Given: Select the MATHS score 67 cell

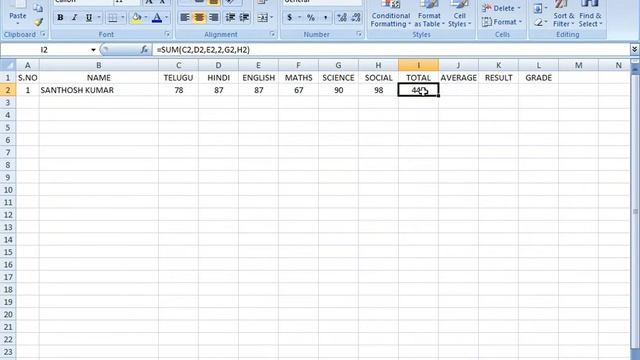Looking at the screenshot, I should (x=298, y=90).
